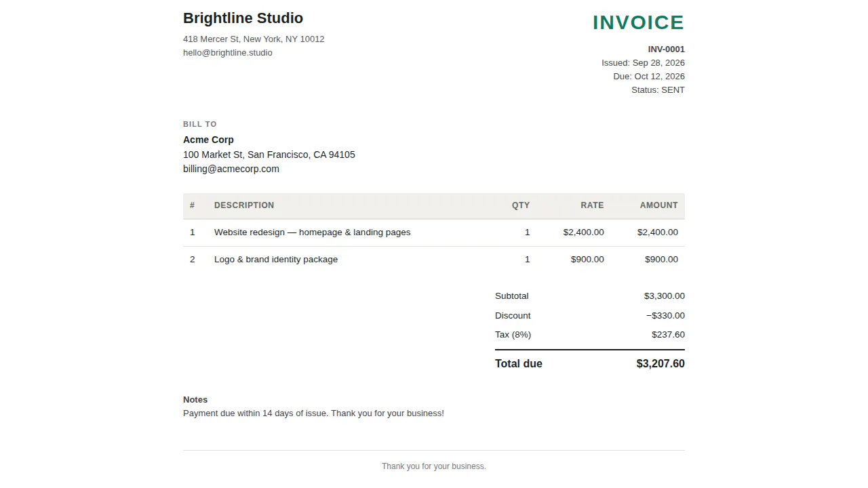Image resolution: width=868 pixels, height=488 pixels.
Task: Click the BILL TO label
Action: (x=200, y=124)
